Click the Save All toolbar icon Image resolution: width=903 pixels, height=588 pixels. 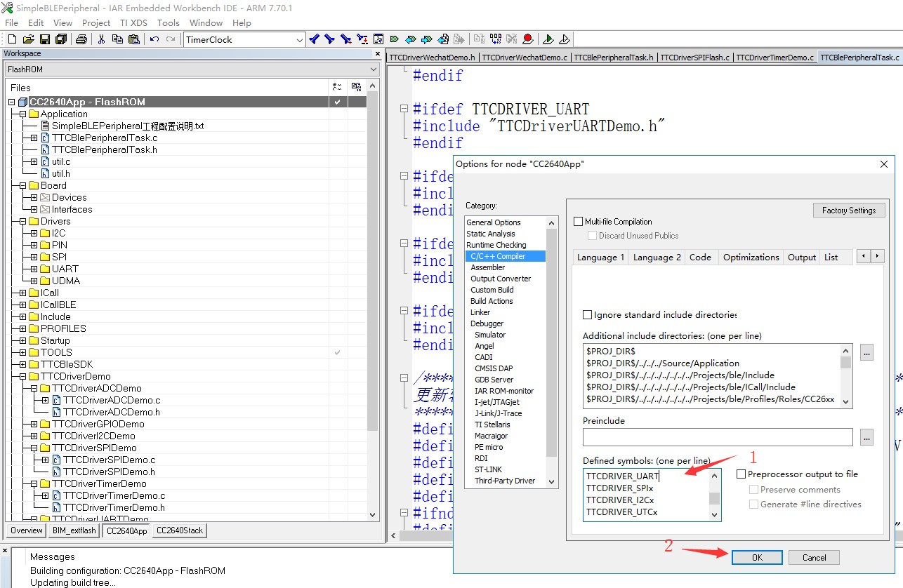tap(60, 39)
